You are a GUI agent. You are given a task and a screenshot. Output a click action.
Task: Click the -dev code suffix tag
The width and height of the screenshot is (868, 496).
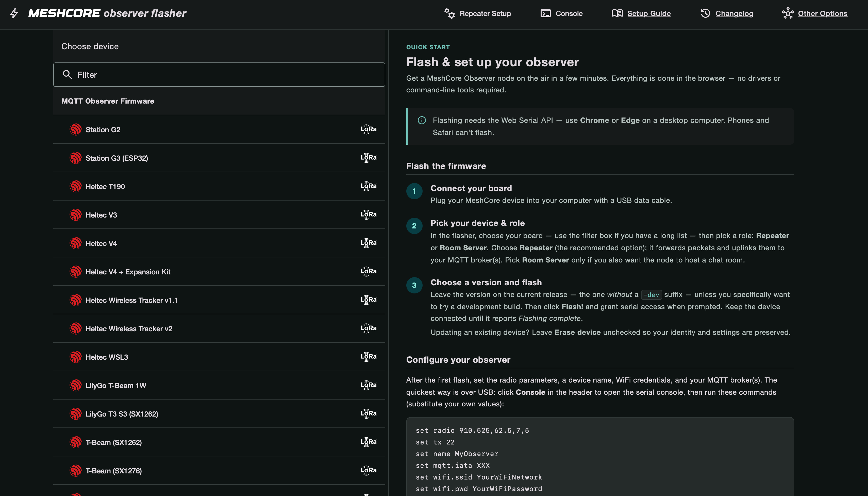click(x=651, y=295)
